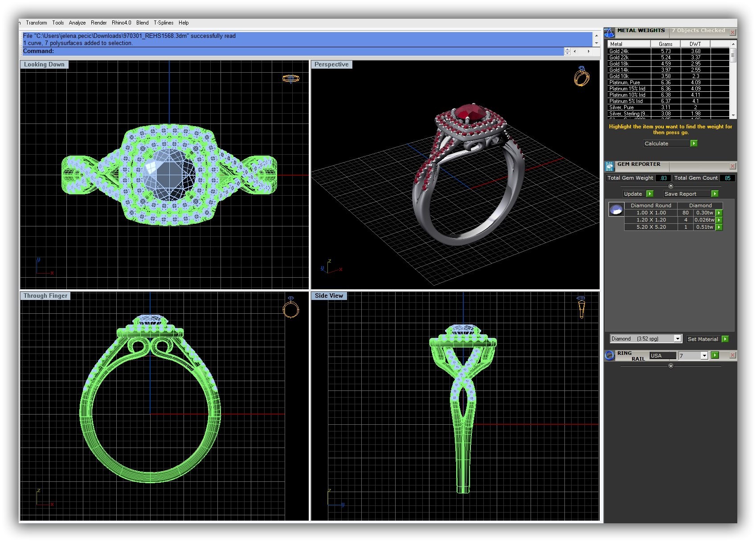Click the green arrow for the 0.30tw row
The height and width of the screenshot is (542, 756).
pos(719,213)
